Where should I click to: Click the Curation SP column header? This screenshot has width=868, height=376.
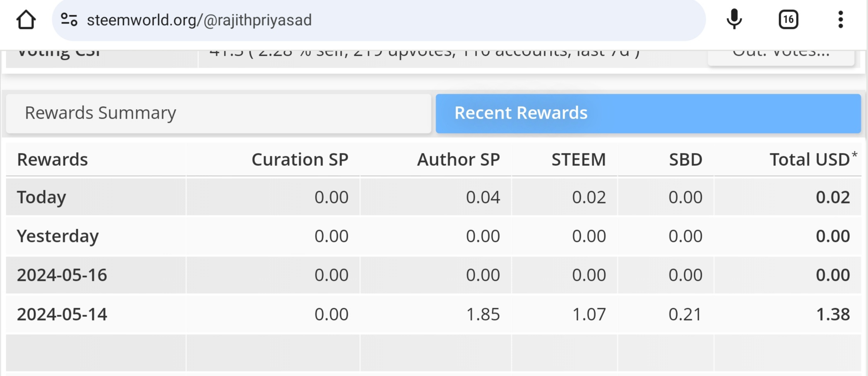coord(300,159)
